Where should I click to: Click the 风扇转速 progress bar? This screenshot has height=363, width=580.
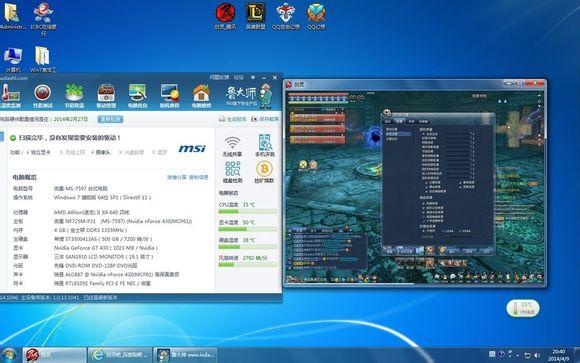tap(247, 265)
